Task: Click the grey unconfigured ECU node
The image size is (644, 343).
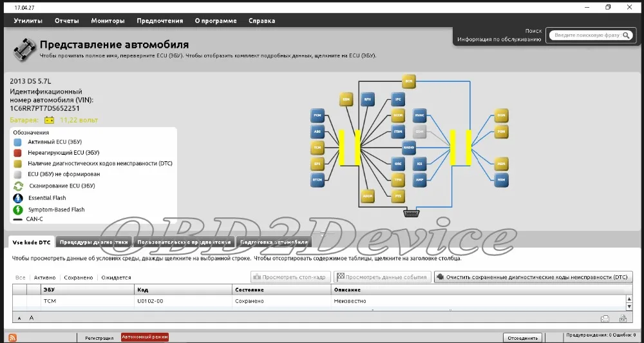Action: point(419,132)
